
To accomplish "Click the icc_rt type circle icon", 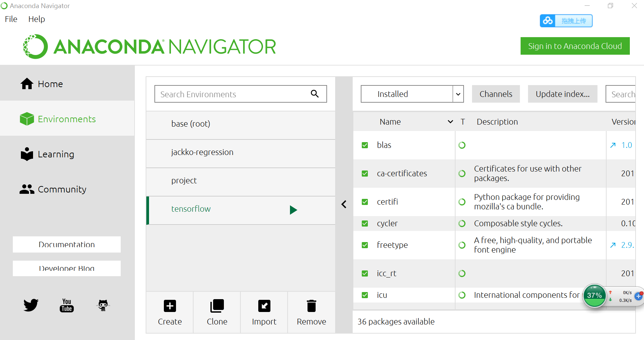I will [462, 273].
